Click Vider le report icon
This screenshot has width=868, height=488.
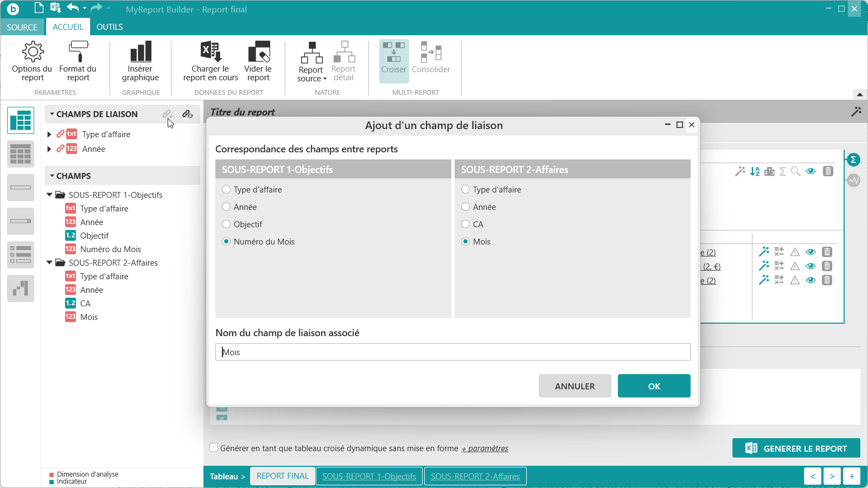click(x=259, y=52)
